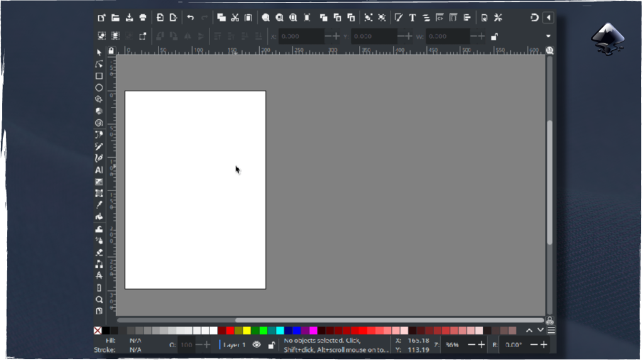Toggle the rubberband touch-path selection

pos(143,36)
